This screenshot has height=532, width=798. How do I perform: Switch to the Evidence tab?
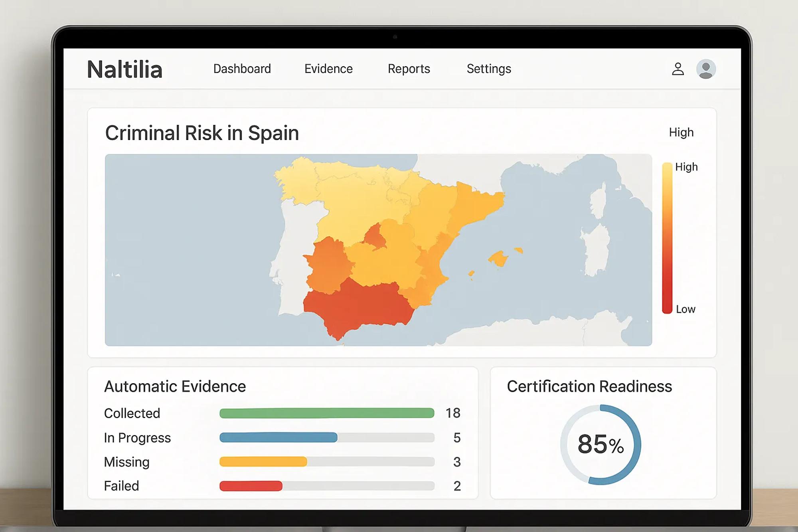[328, 69]
